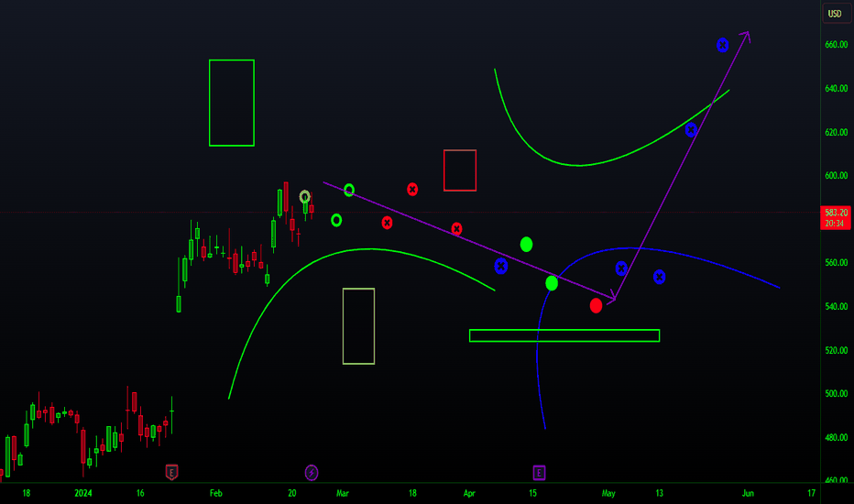854x504 pixels.
Task: Select the tall green rectangle drawing
Action: tap(232, 103)
